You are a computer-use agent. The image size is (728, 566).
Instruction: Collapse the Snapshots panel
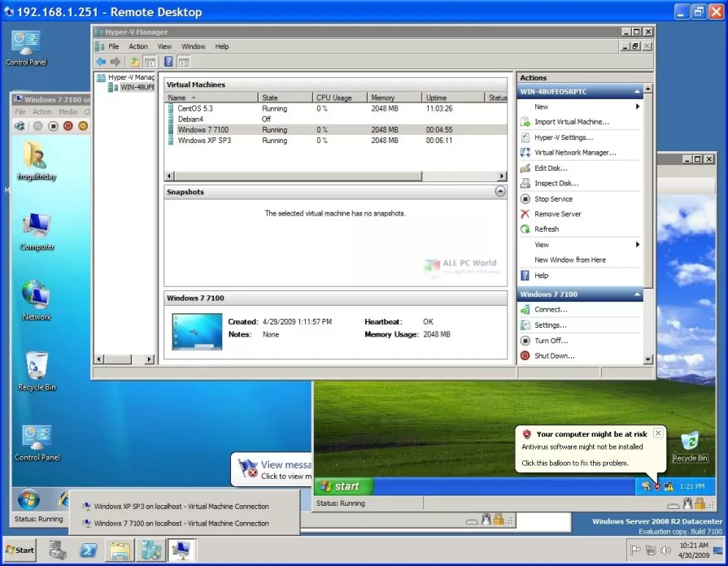500,191
